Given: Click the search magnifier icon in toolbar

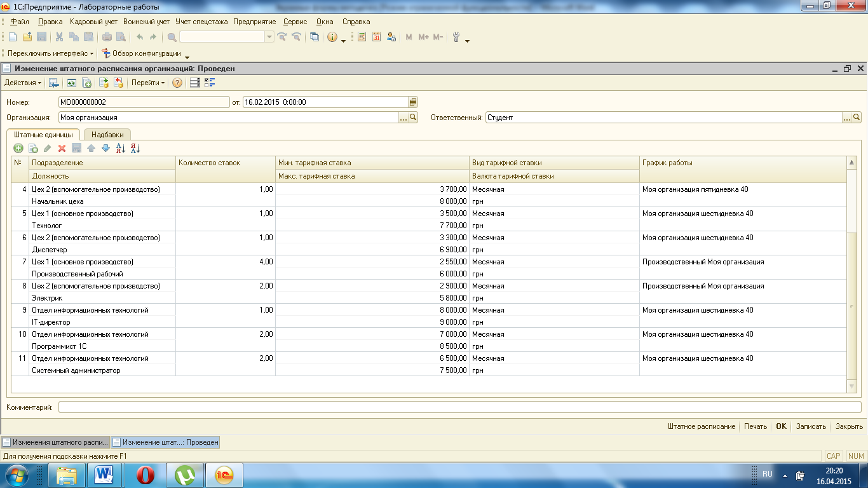Looking at the screenshot, I should (172, 37).
